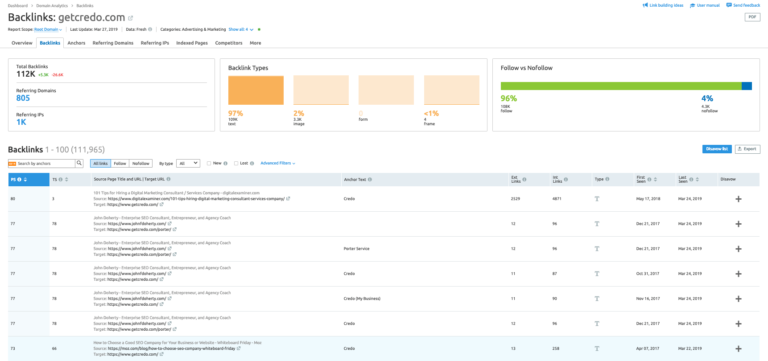Click the Export button
The width and height of the screenshot is (768, 361).
tap(748, 149)
